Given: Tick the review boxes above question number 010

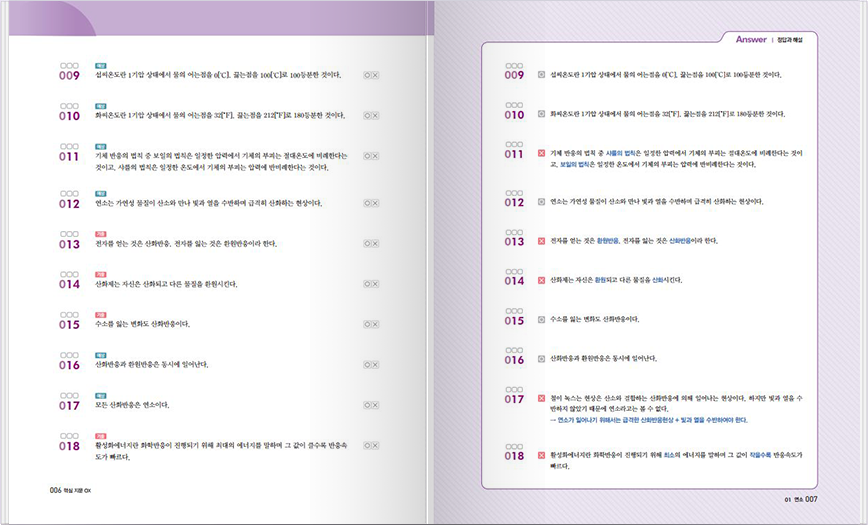Looking at the screenshot, I should tap(68, 105).
